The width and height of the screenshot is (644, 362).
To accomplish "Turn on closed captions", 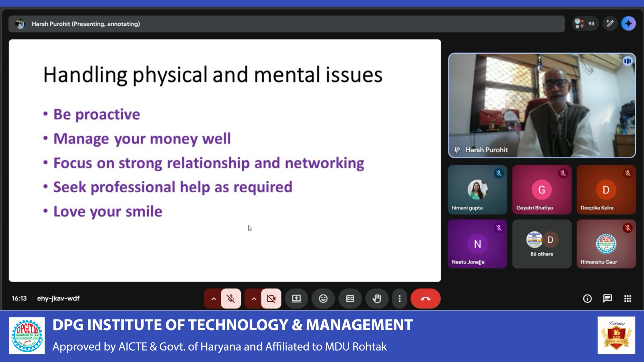I will [350, 298].
